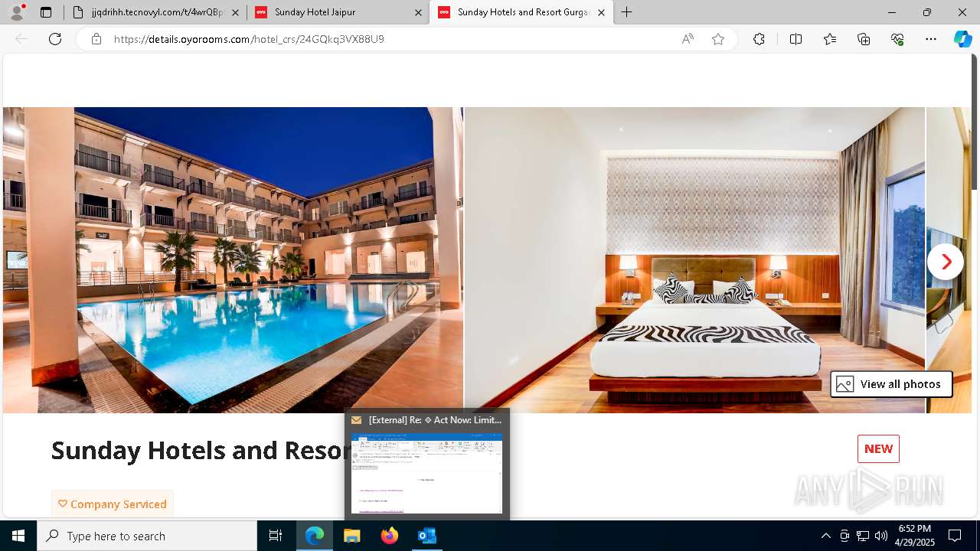The image size is (980, 551).
Task: Open the clock and calendar
Action: (x=914, y=536)
